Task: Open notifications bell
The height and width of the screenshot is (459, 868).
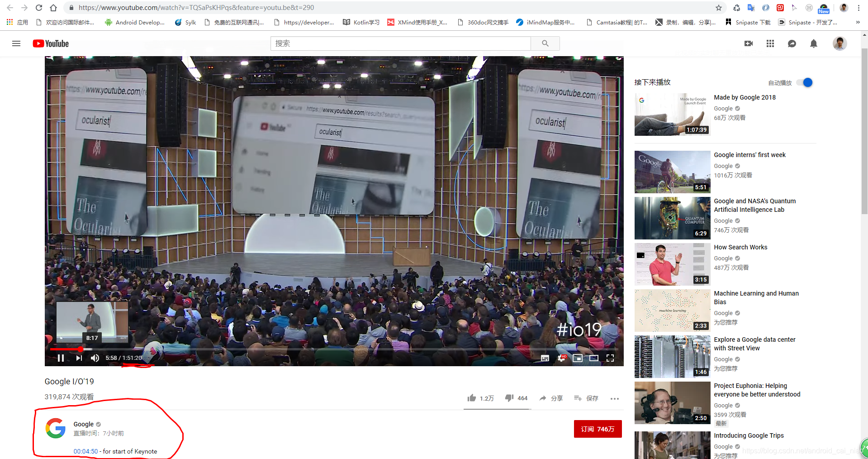Action: (x=814, y=43)
